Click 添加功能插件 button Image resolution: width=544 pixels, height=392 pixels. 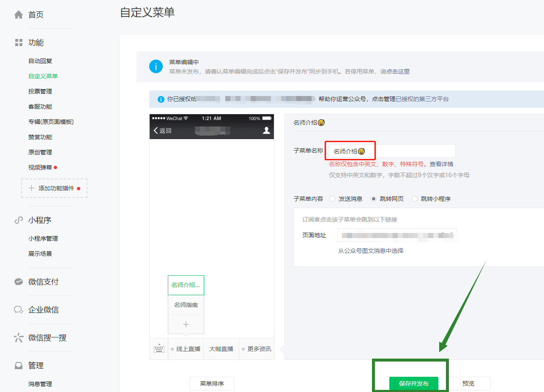(x=55, y=188)
